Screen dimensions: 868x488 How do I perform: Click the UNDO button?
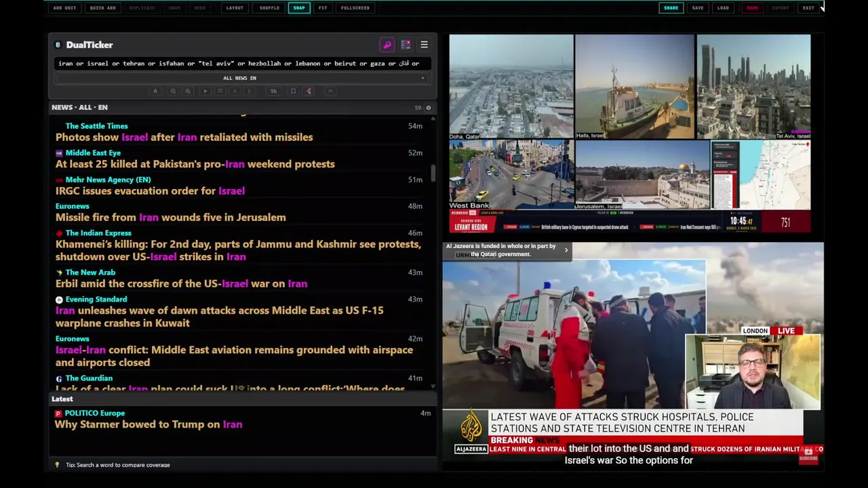point(175,8)
